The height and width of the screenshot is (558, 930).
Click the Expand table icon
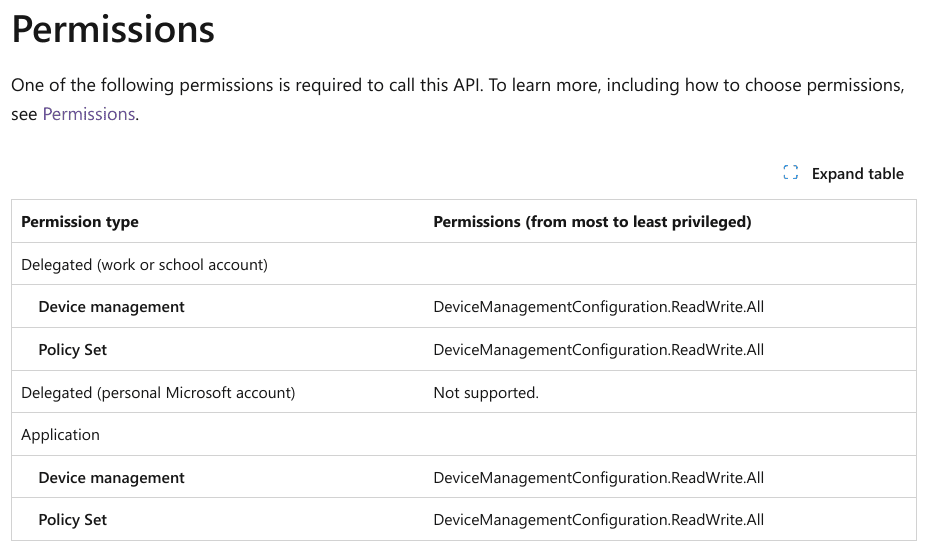(791, 173)
